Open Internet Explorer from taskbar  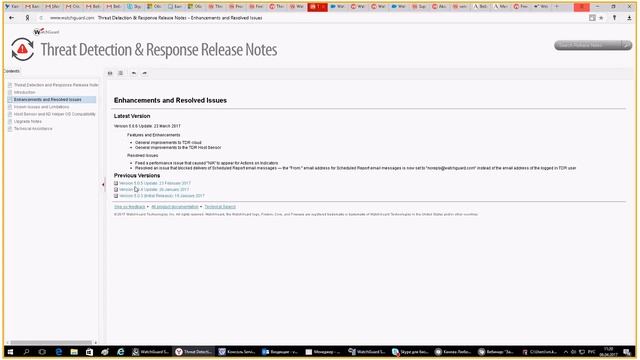coord(121,351)
